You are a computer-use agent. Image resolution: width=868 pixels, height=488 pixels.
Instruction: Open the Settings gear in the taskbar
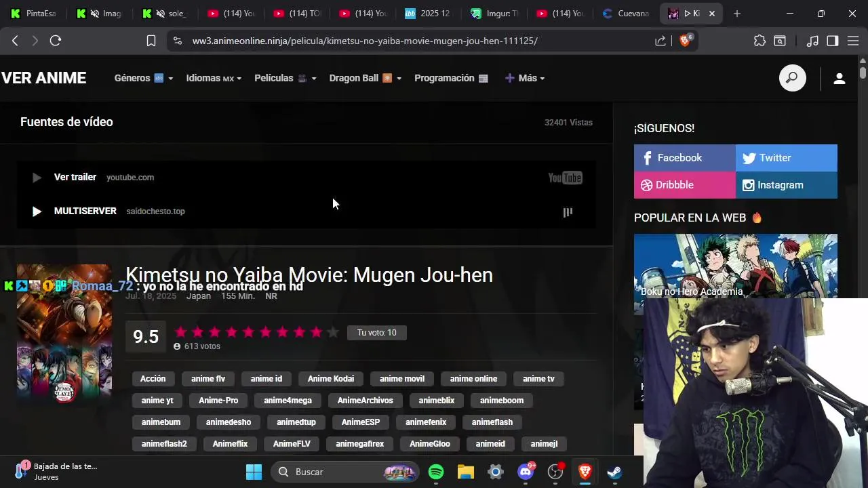coord(496,472)
